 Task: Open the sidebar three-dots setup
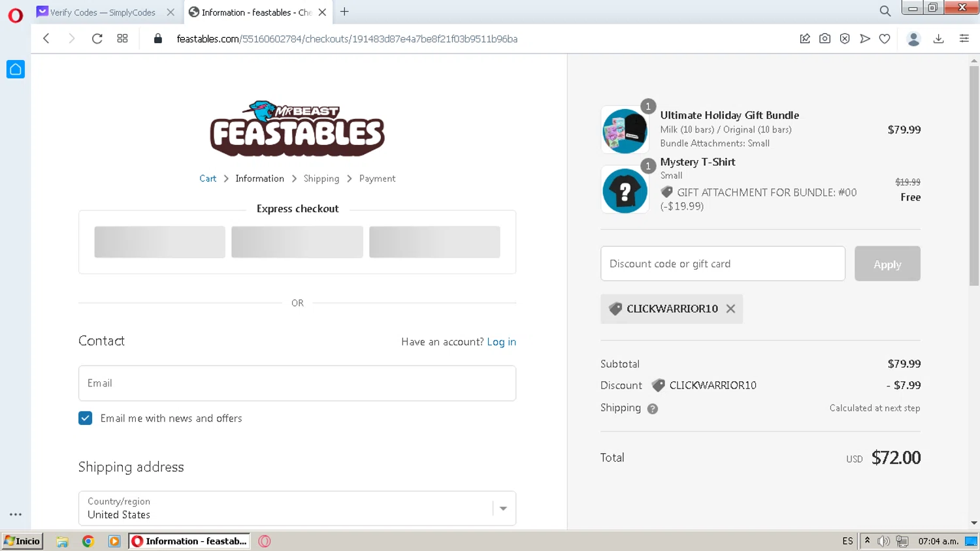pyautogui.click(x=16, y=514)
